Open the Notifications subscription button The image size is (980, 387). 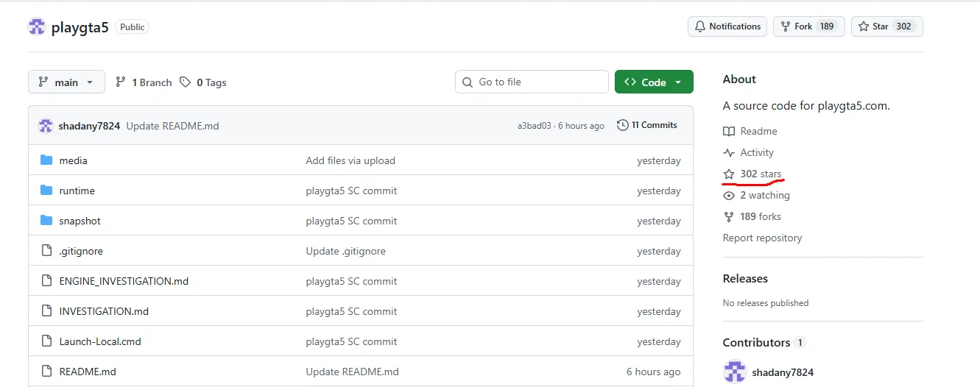727,26
